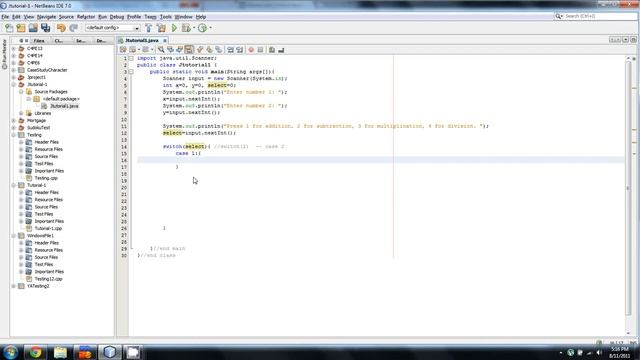Select Testing12.cpp file
640x360 pixels.
pyautogui.click(x=48, y=279)
